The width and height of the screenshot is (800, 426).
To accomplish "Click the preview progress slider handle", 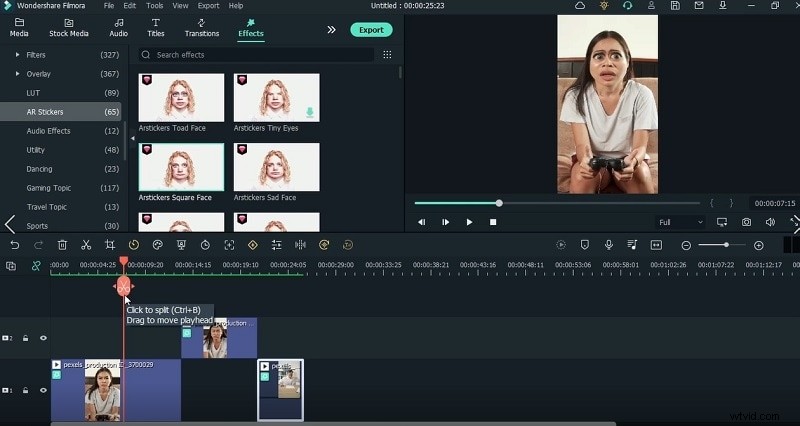I will click(499, 203).
